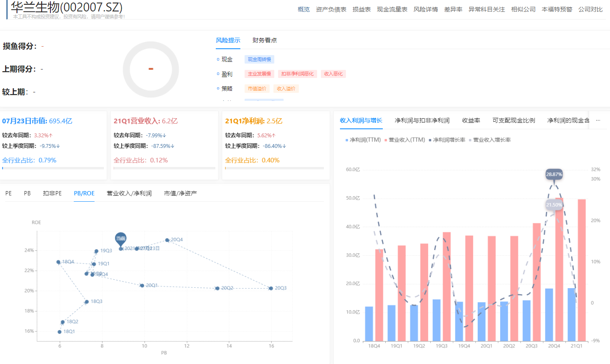Click the 18Q4 point on the PB/ROE chart
Viewport: 610px width, 364px height.
[58, 262]
